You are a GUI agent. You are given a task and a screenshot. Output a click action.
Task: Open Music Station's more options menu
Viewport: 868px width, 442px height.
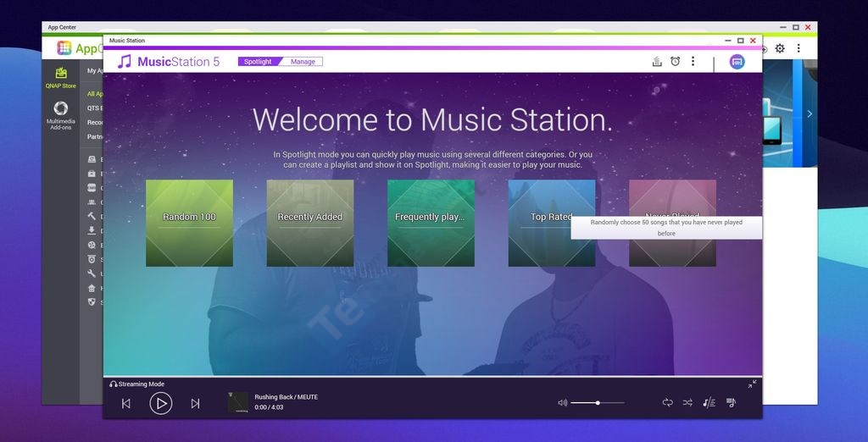[x=693, y=62]
